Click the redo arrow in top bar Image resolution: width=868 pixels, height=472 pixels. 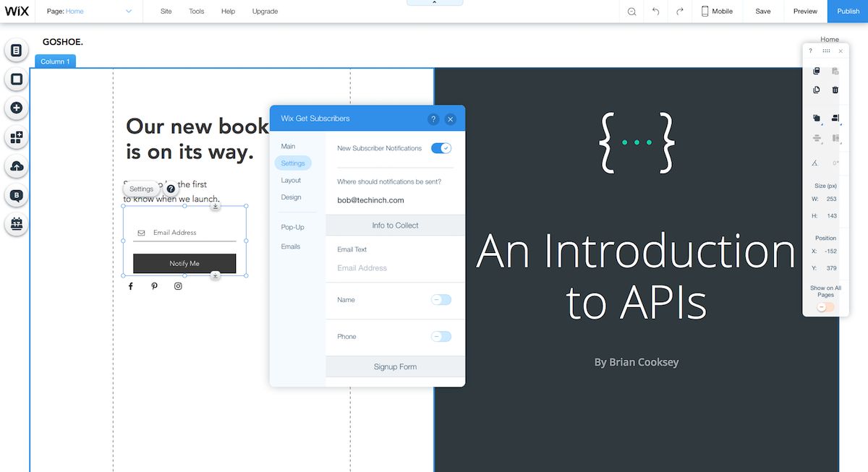tap(679, 12)
